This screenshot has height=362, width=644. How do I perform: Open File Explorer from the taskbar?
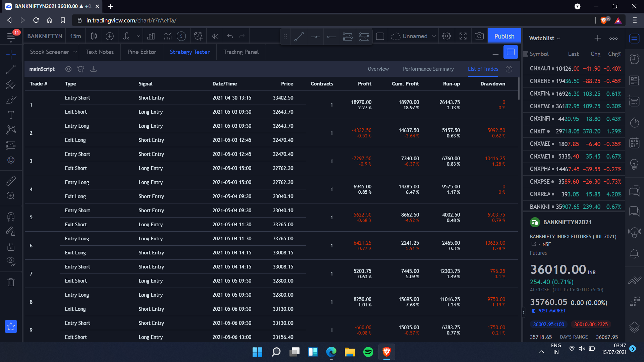pos(350,352)
